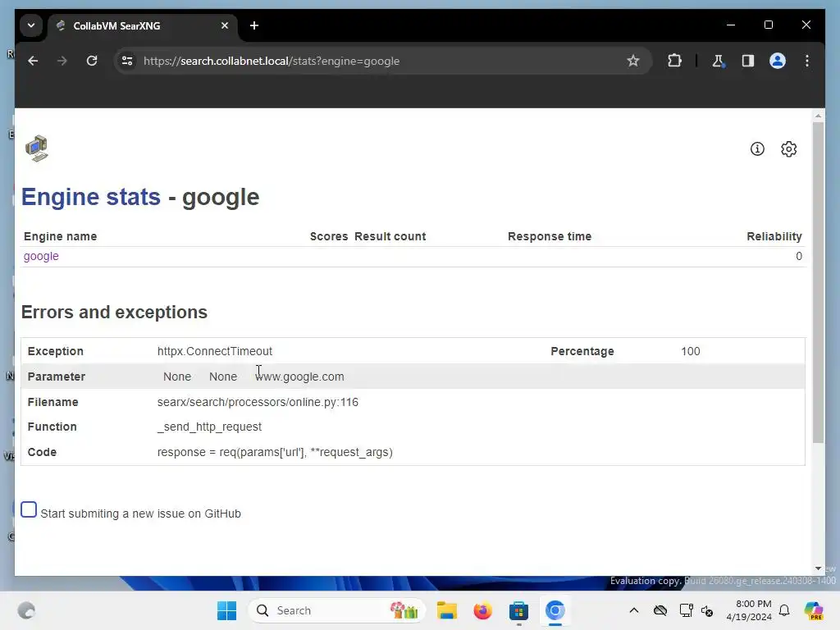Screen dimensions: 840x630
Task: Select www.google.com parameter value
Action: pyautogui.click(x=299, y=377)
